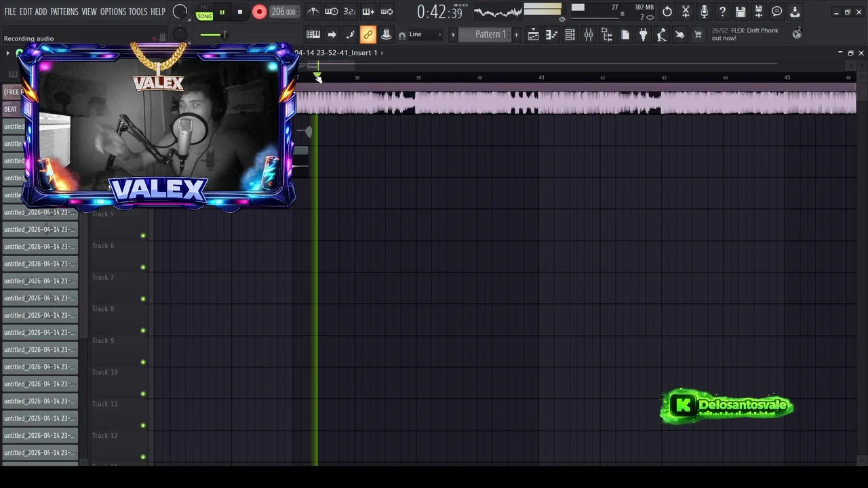Open the EDIT menu
Screen dimensions: 868x488
(x=26, y=12)
